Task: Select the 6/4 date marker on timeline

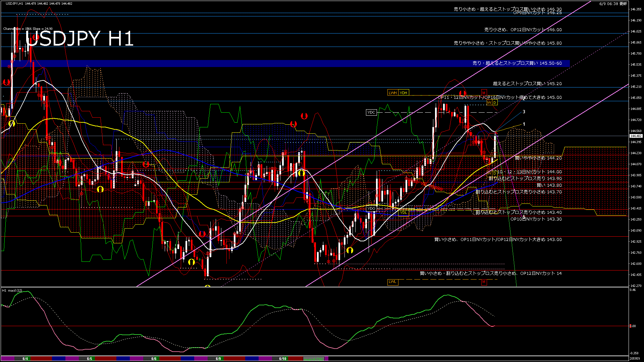Action: [x=25, y=359]
